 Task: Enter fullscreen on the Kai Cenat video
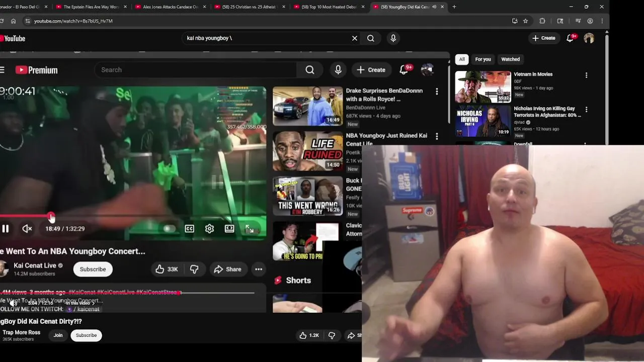[x=250, y=229]
